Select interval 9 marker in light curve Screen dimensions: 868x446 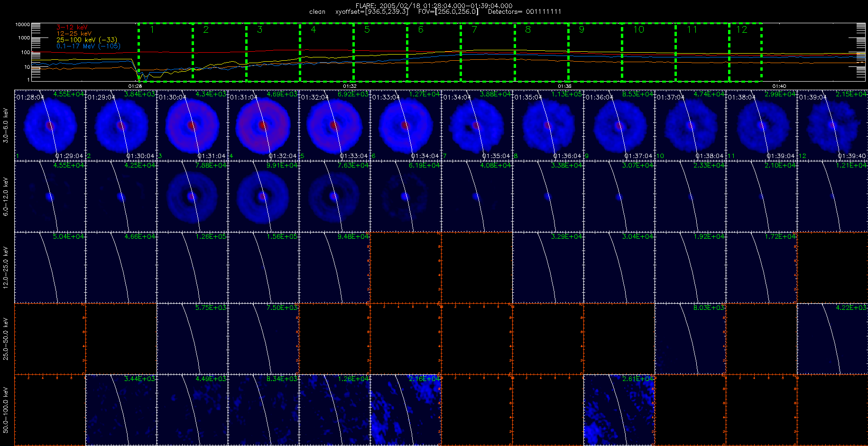tap(582, 29)
